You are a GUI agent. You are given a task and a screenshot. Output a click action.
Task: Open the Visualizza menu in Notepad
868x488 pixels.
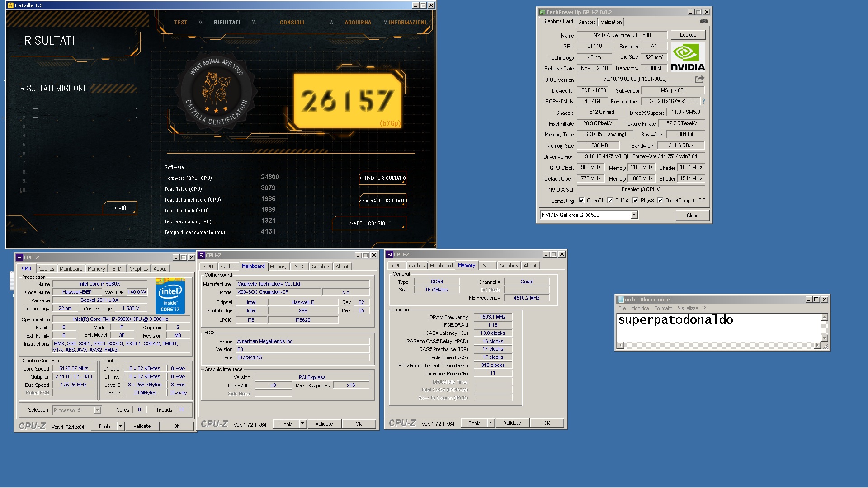(x=688, y=308)
